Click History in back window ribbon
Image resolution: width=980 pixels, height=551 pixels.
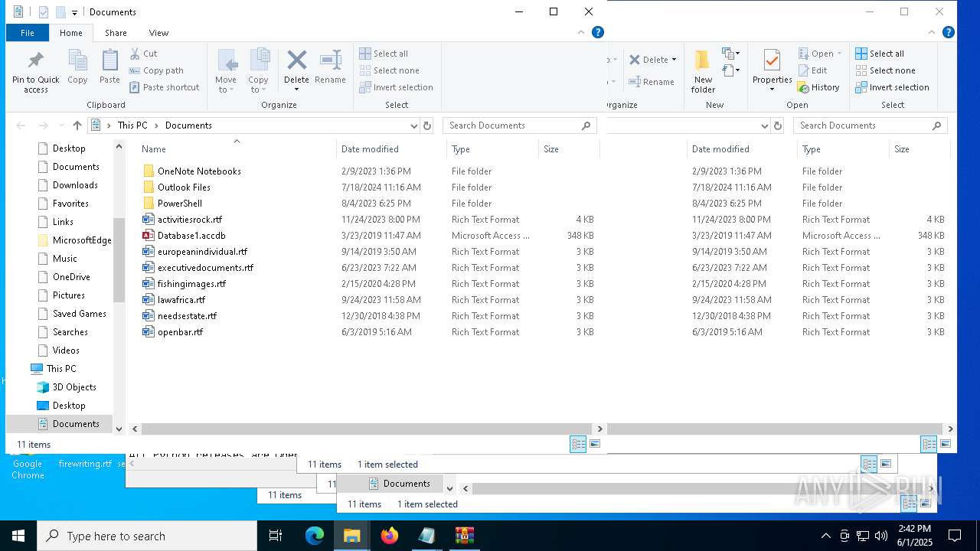818,87
